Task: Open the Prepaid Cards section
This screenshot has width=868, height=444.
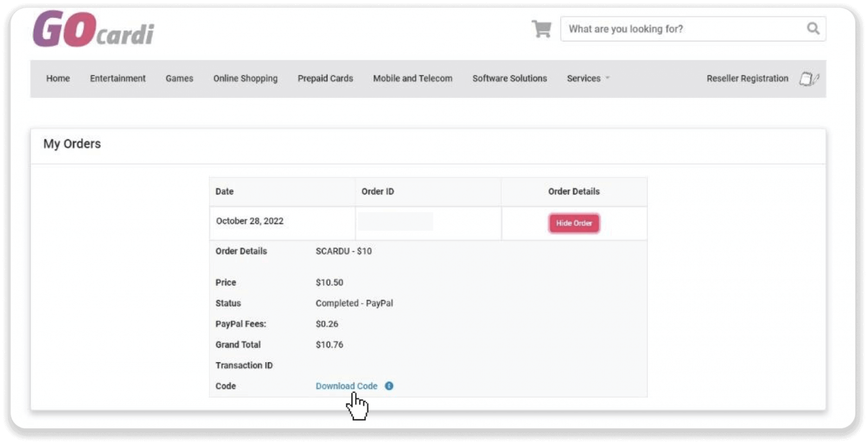Action: click(x=325, y=78)
